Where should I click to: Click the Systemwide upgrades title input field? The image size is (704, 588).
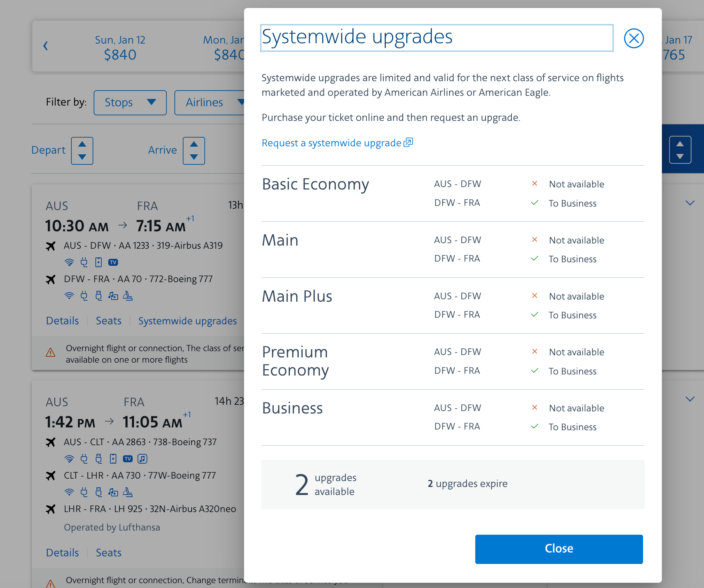(436, 38)
